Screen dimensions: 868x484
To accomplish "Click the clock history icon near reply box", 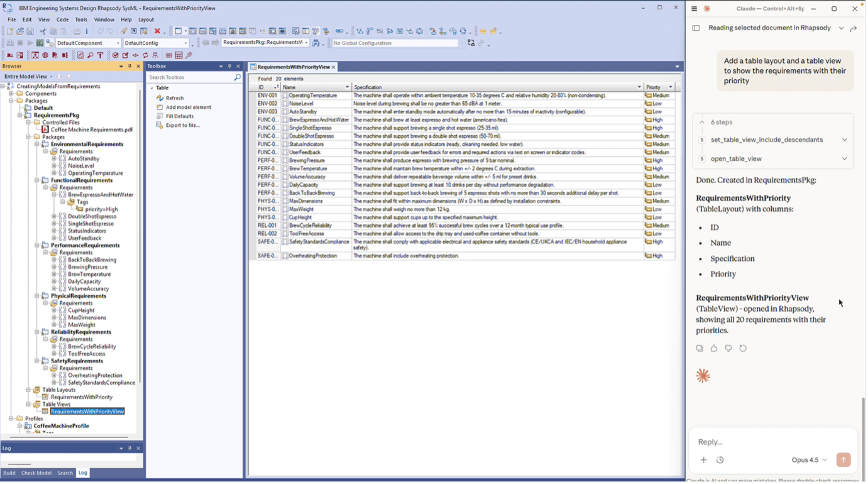I will click(x=720, y=460).
